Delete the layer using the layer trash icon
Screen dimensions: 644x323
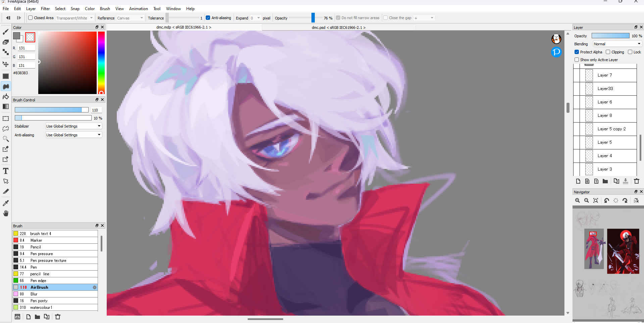click(636, 181)
